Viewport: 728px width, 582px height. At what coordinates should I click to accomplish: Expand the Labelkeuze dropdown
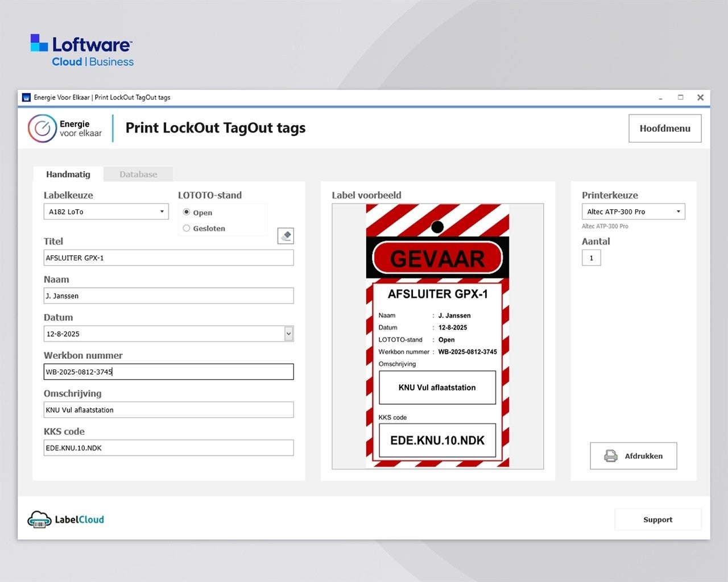click(x=162, y=211)
